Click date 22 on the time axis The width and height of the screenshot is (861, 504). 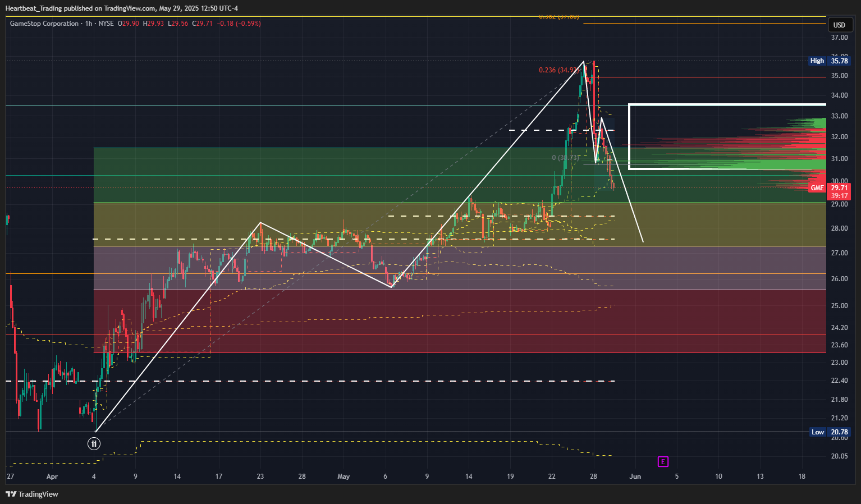[552, 476]
